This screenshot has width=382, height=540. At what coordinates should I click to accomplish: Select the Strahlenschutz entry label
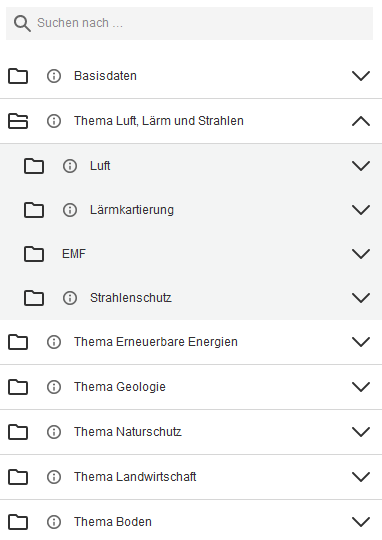131,298
